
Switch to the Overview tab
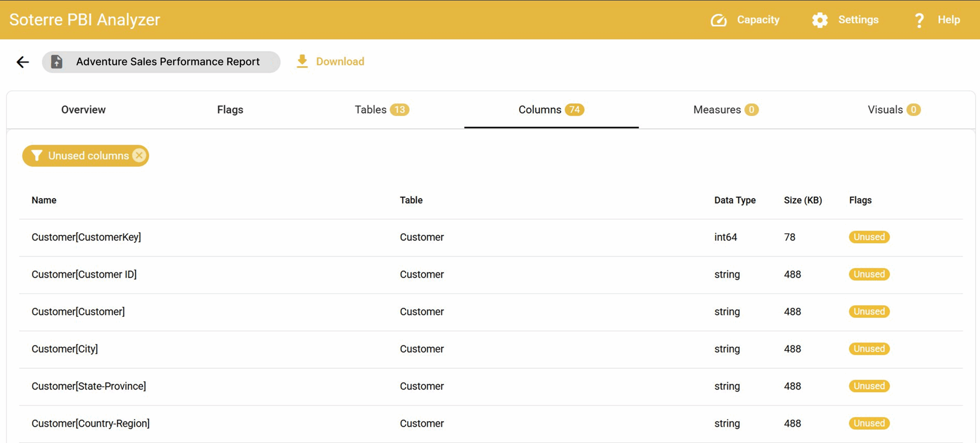(83, 110)
